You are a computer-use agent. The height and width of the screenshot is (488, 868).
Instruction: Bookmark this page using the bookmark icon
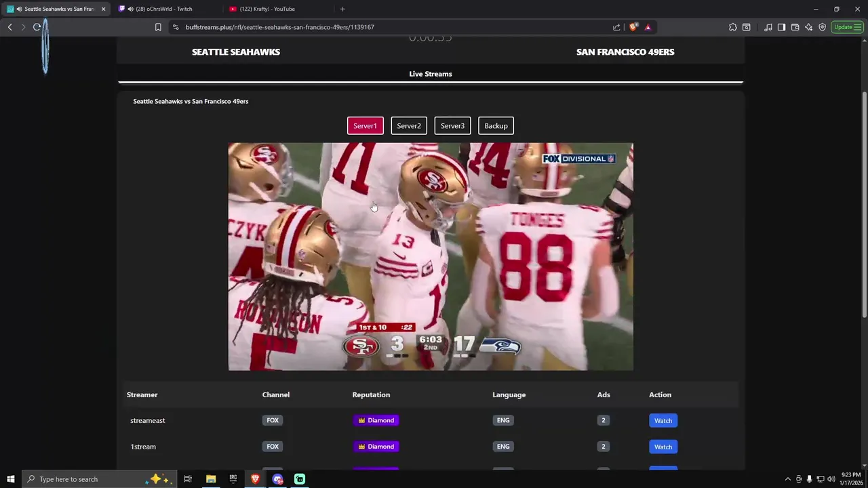click(158, 27)
